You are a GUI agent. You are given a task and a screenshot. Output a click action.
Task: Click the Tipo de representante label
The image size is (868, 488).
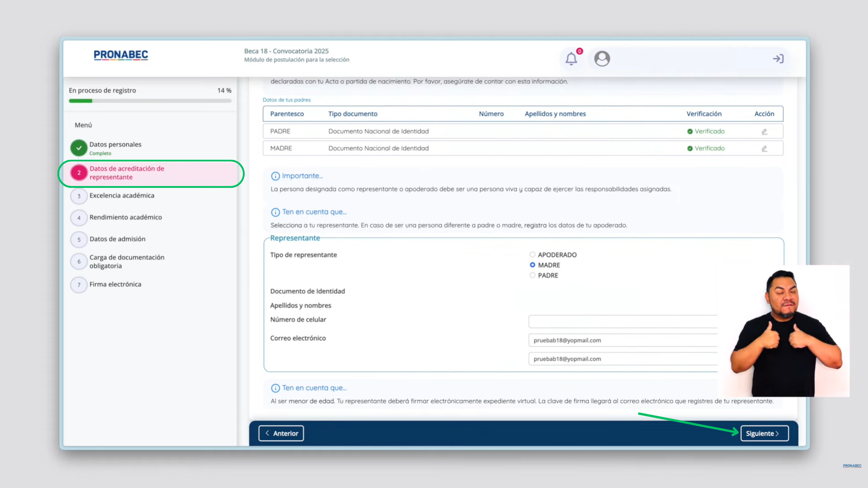(303, 255)
